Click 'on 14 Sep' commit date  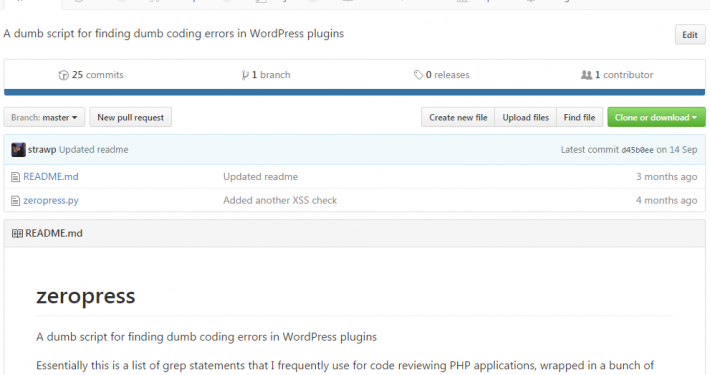point(676,149)
